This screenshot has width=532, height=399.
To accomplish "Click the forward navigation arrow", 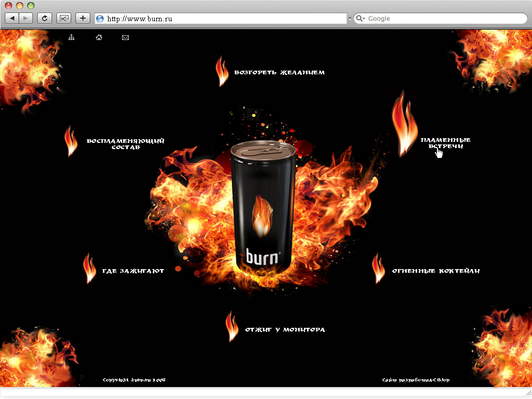I will coord(25,18).
